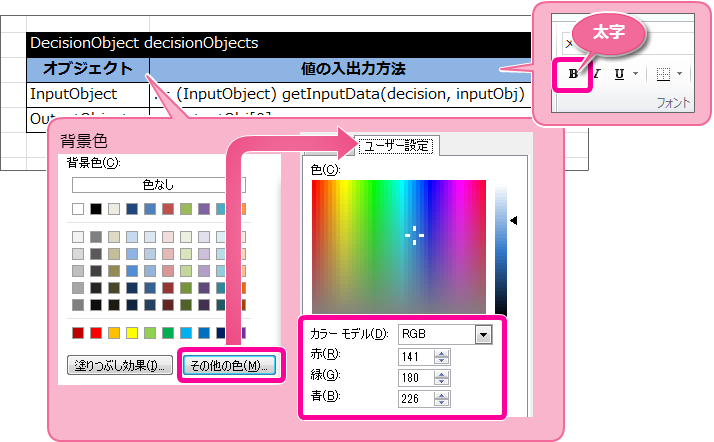Select yellow swatch in standard colors row

click(x=132, y=333)
